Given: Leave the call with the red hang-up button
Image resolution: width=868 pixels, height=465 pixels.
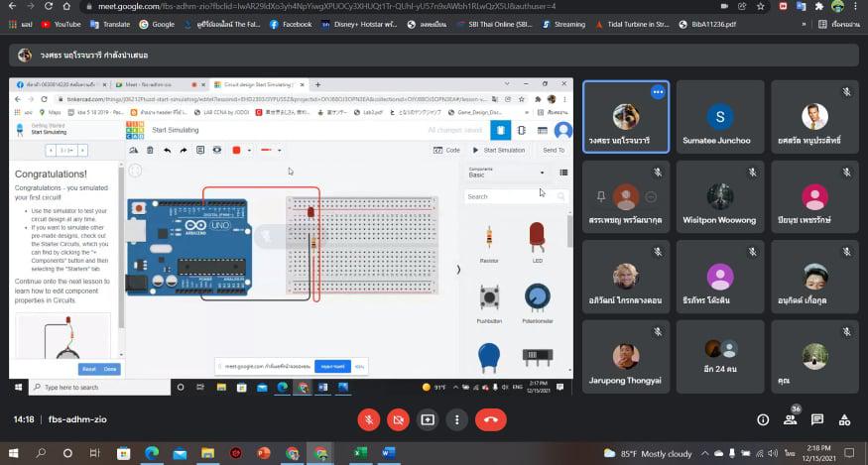Looking at the screenshot, I should pyautogui.click(x=490, y=419).
